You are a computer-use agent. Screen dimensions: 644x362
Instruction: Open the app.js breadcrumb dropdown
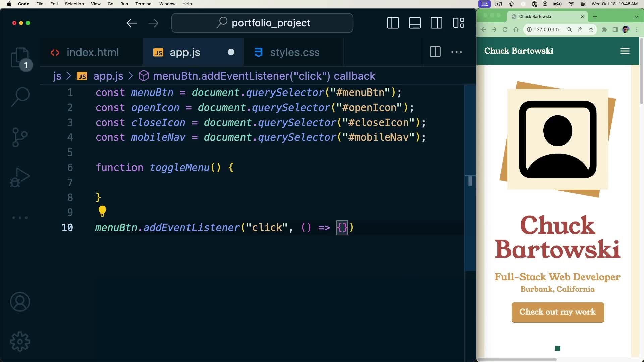(x=108, y=76)
